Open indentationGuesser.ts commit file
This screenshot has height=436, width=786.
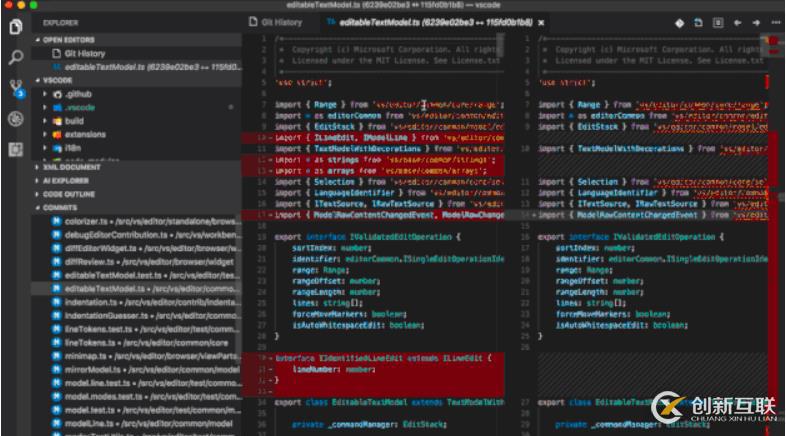(136, 316)
